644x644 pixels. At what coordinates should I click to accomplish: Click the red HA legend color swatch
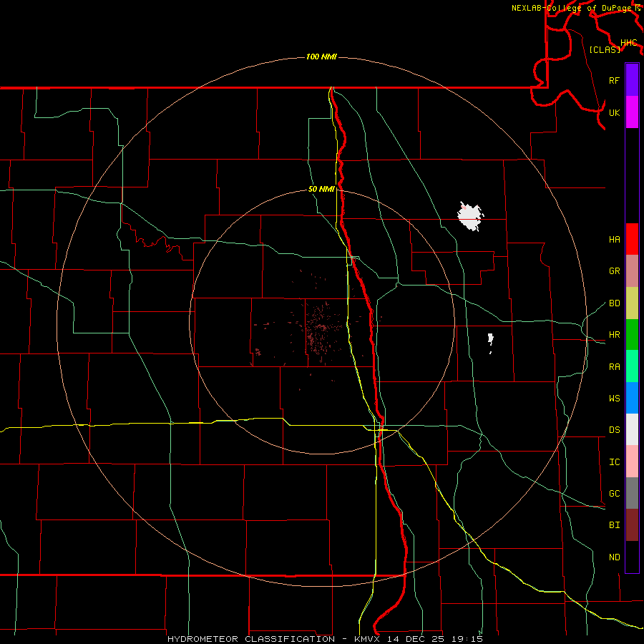(x=632, y=239)
